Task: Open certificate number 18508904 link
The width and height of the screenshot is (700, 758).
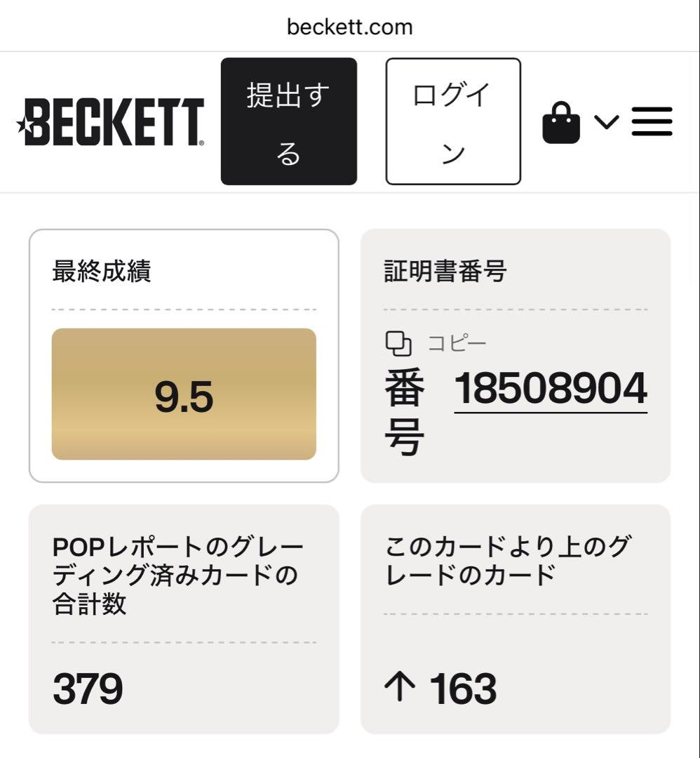Action: pyautogui.click(x=551, y=388)
